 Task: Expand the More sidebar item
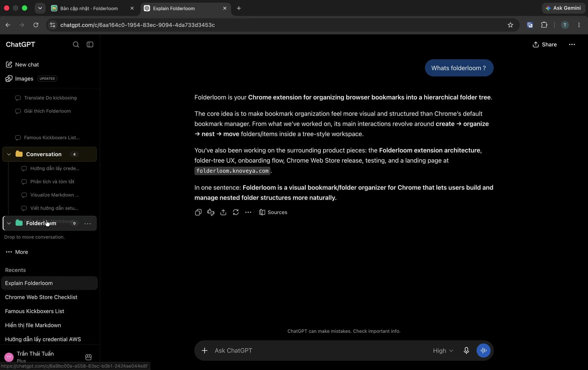pos(17,252)
